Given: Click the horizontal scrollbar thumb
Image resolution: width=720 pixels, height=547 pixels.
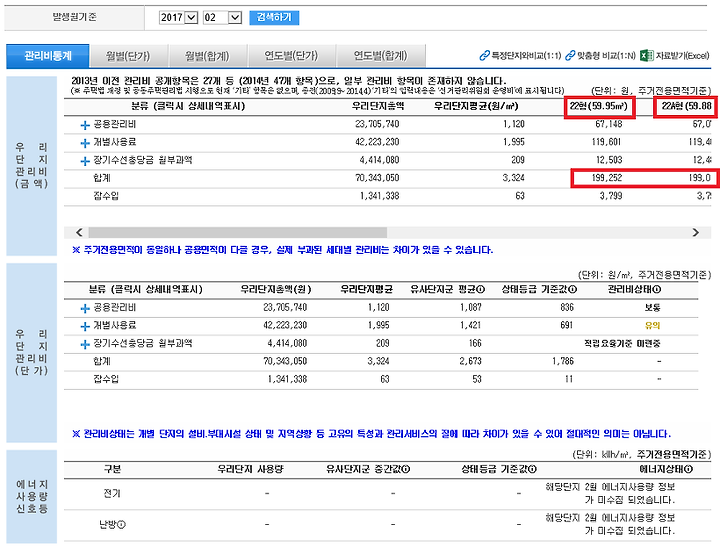Looking at the screenshot, I should 237,232.
